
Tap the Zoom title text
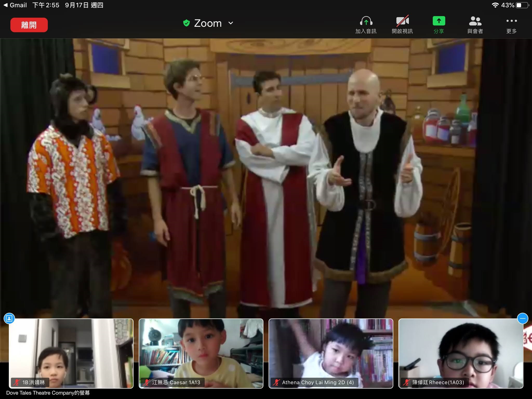click(208, 23)
